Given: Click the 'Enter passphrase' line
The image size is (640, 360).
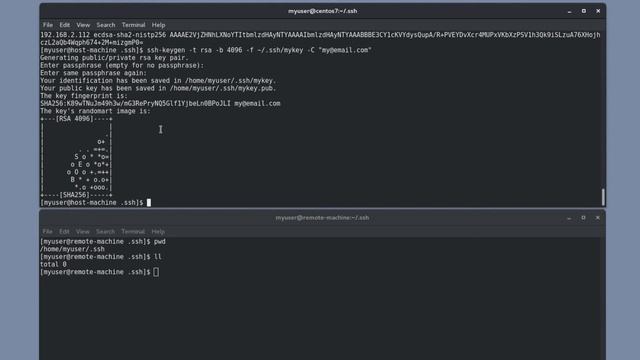Looking at the screenshot, I should pyautogui.click(x=122, y=65).
